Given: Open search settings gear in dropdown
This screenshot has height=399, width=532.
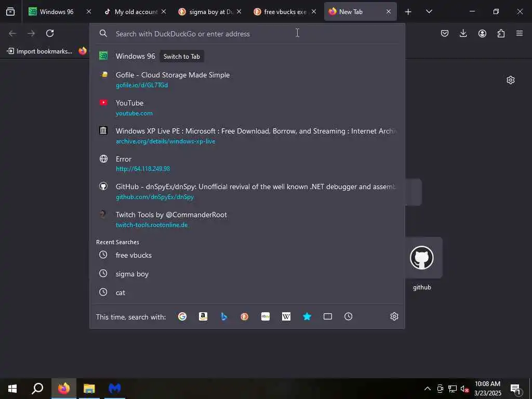Looking at the screenshot, I should coord(394,316).
